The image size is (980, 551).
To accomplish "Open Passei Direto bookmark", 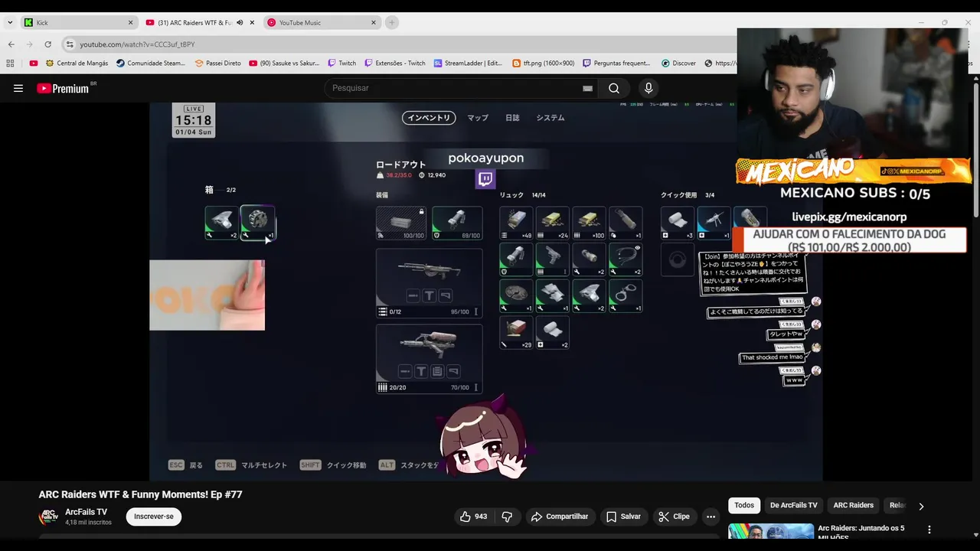I will point(217,64).
